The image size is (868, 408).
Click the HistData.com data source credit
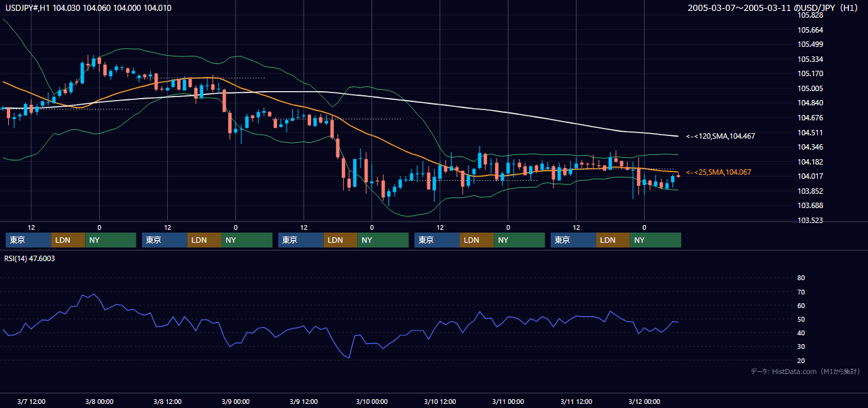(806, 371)
